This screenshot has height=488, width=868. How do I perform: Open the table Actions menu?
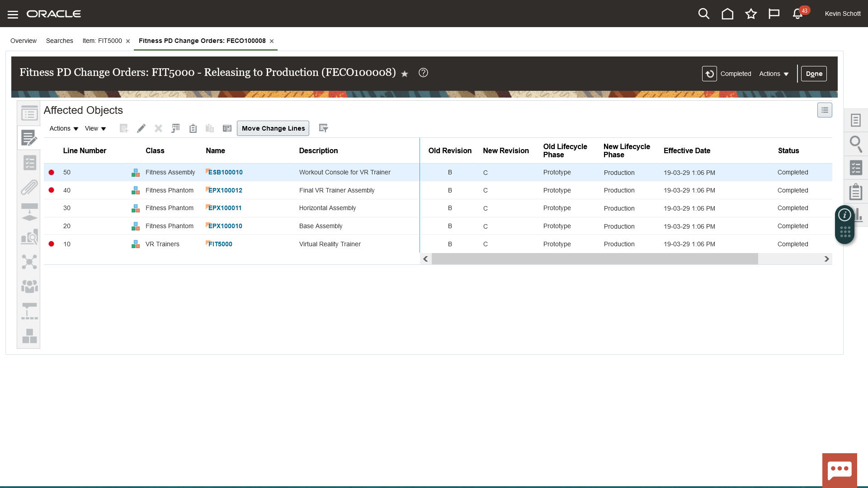pos(64,129)
